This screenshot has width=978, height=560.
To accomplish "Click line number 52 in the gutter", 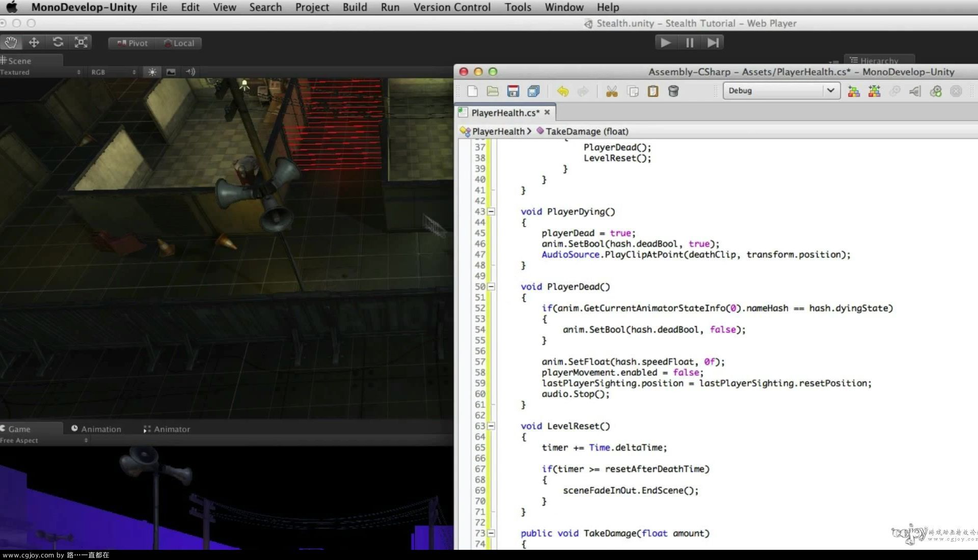I will [480, 308].
